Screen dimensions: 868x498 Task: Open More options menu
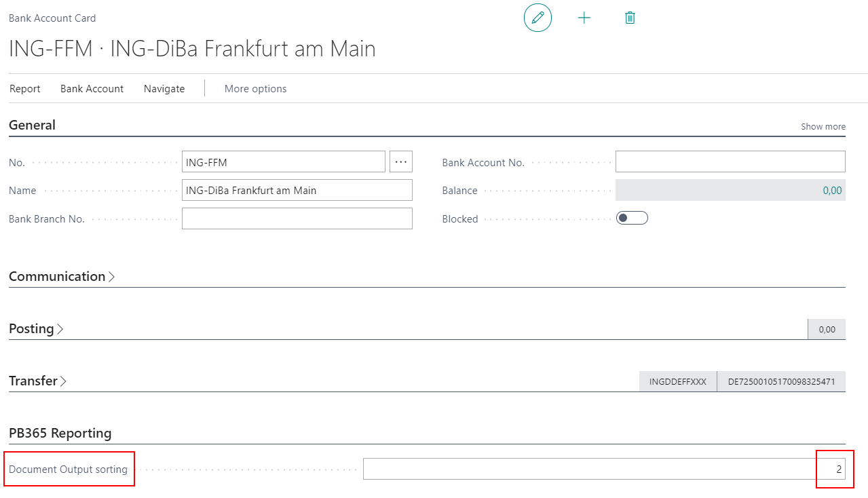tap(255, 89)
